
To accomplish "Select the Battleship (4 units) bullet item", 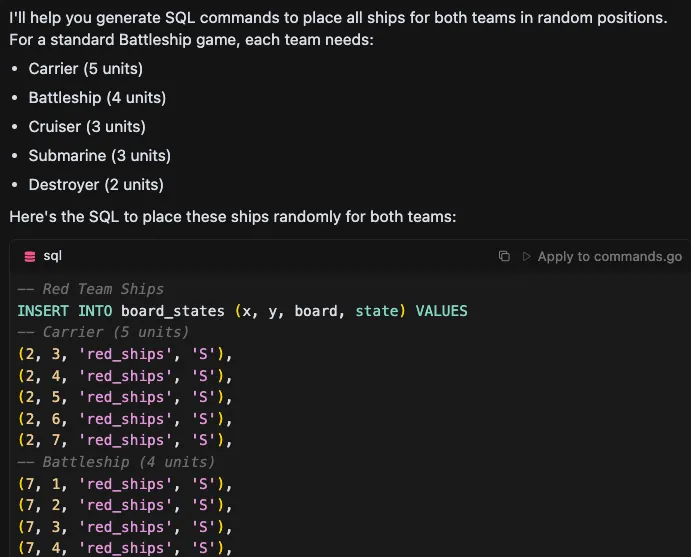I will coord(97,98).
